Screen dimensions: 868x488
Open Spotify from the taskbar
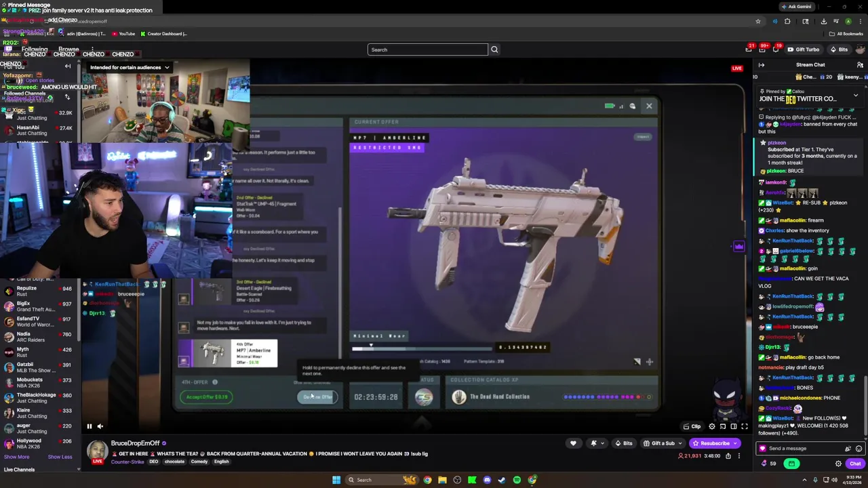[x=517, y=480]
